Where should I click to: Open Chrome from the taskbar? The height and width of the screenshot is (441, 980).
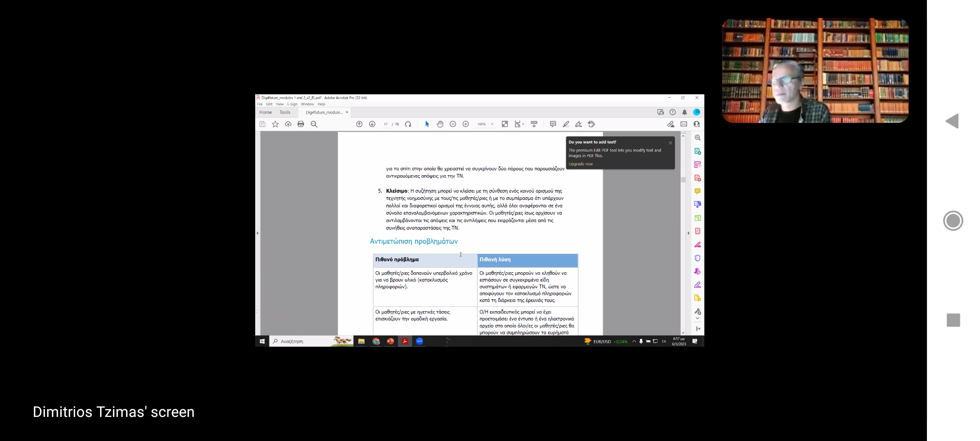click(x=376, y=341)
